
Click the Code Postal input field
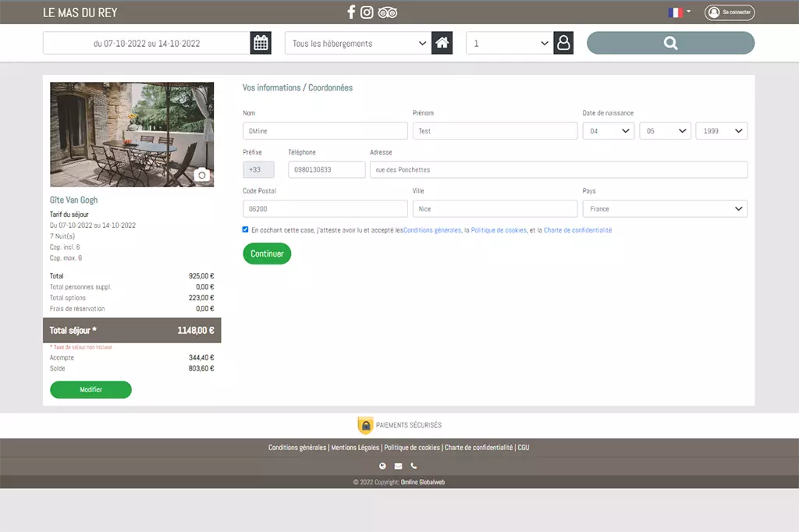pyautogui.click(x=325, y=209)
